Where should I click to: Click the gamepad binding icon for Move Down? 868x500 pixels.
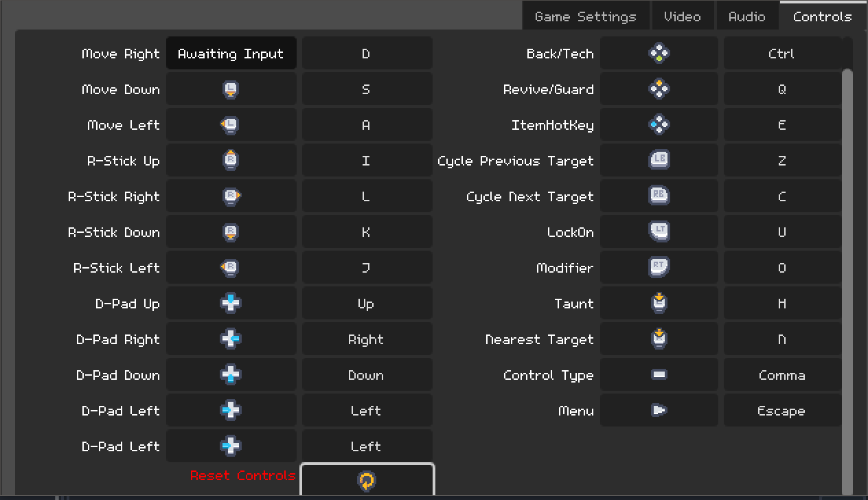[231, 89]
